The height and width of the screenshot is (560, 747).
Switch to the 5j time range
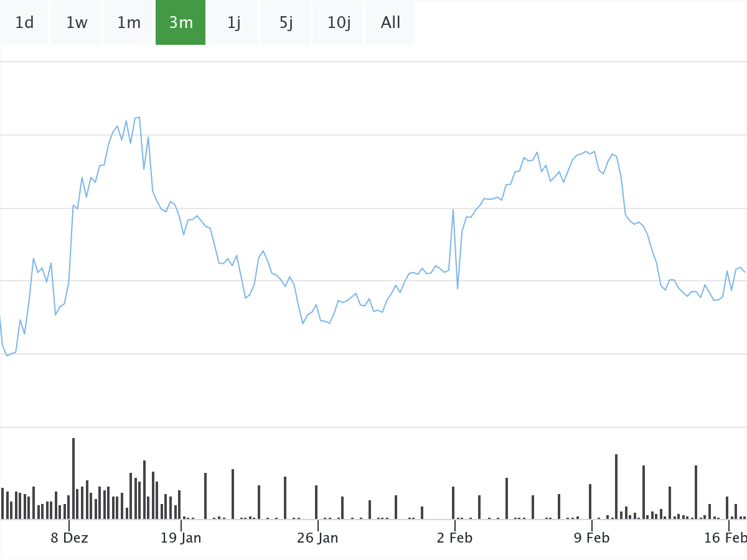click(286, 23)
